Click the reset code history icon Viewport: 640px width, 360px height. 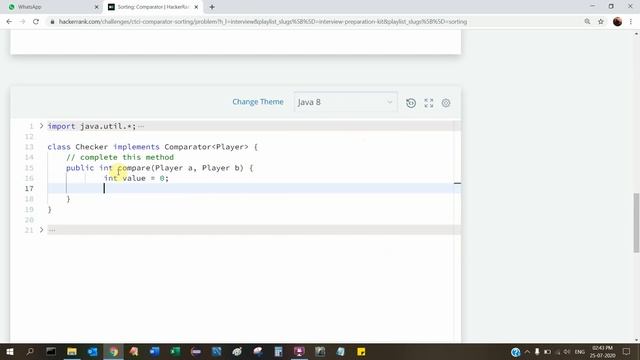(411, 103)
